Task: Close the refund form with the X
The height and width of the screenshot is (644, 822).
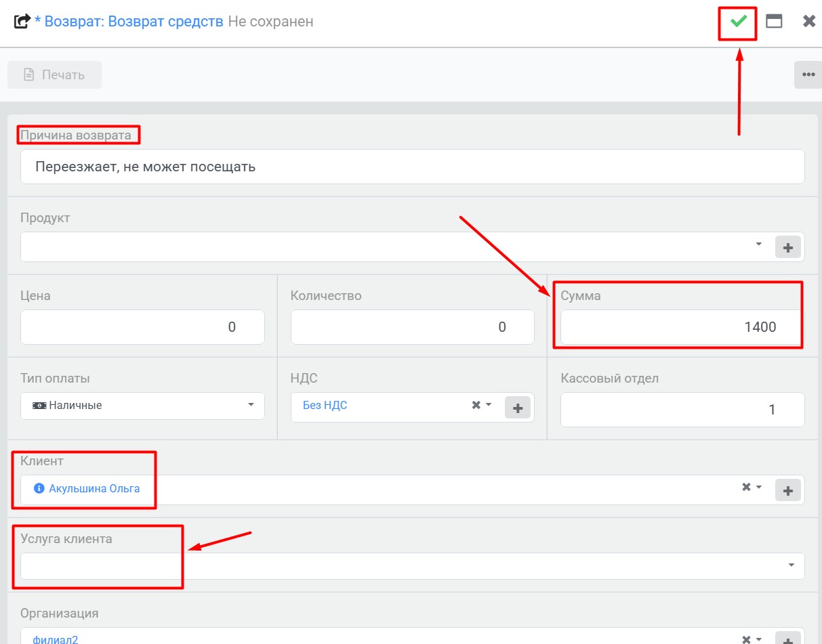Action: (809, 21)
